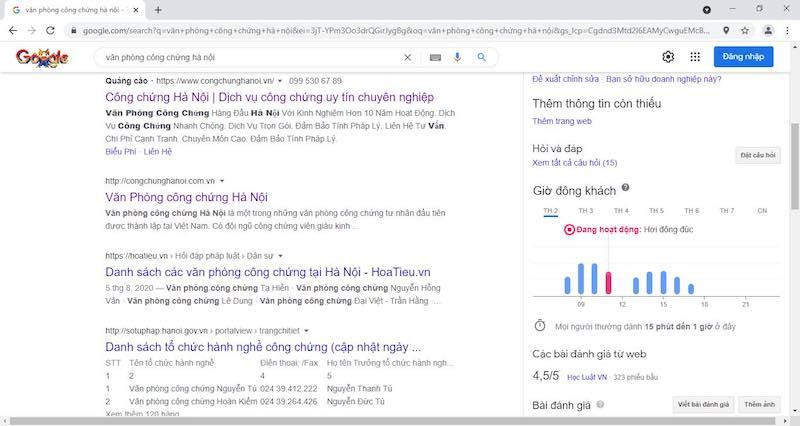This screenshot has height=426, width=800.
Task: Show info icon beside Bài đánh giá
Action: pyautogui.click(x=601, y=405)
